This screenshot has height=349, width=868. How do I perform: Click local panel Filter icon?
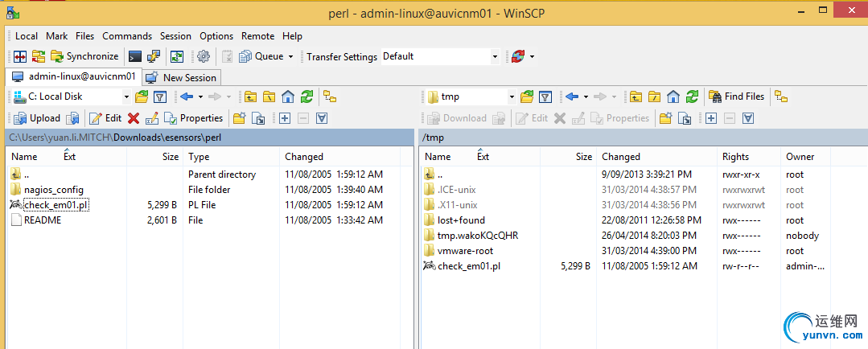coord(160,96)
